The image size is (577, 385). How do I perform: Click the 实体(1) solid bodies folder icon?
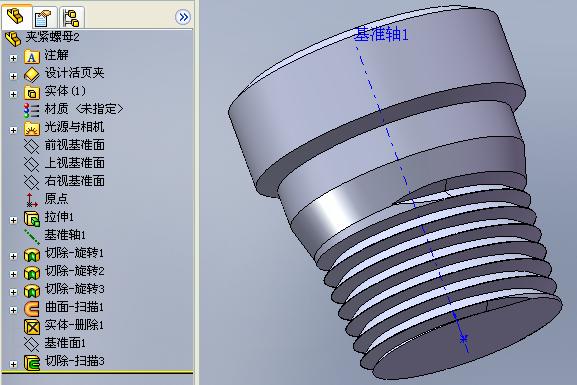coord(32,92)
